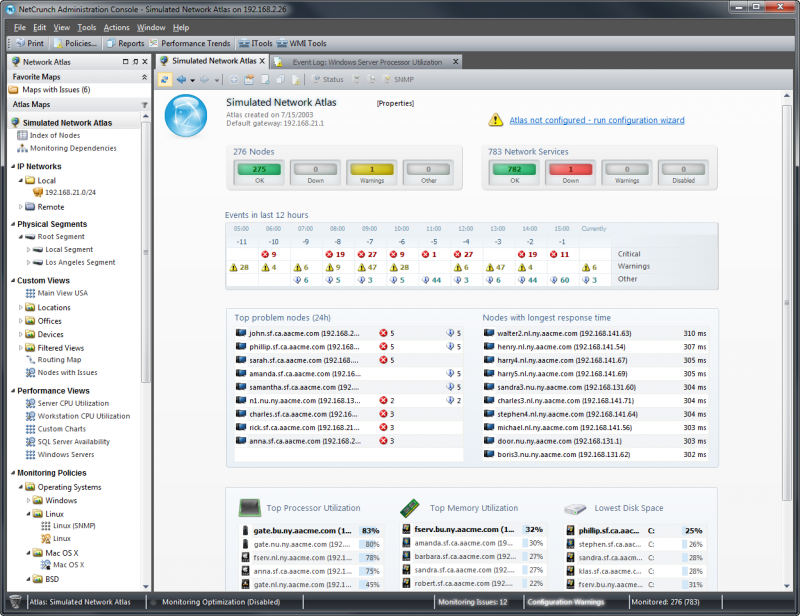Image resolution: width=800 pixels, height=616 pixels.
Task: Collapse the Favorite Maps section
Action: (144, 77)
